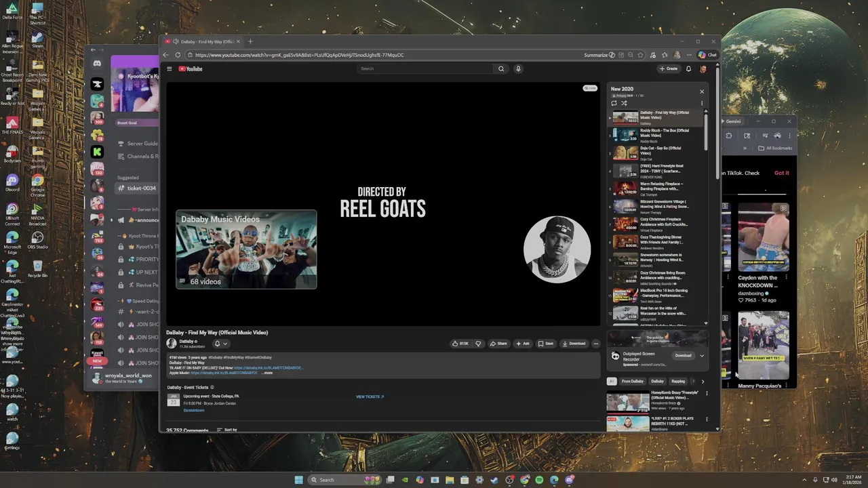Open more actions menu below video
Screen dimensions: 868x488
point(595,344)
